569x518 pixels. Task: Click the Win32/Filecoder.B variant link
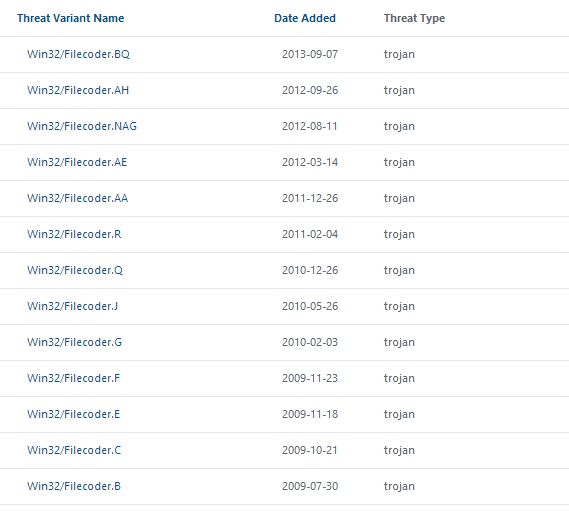click(74, 486)
